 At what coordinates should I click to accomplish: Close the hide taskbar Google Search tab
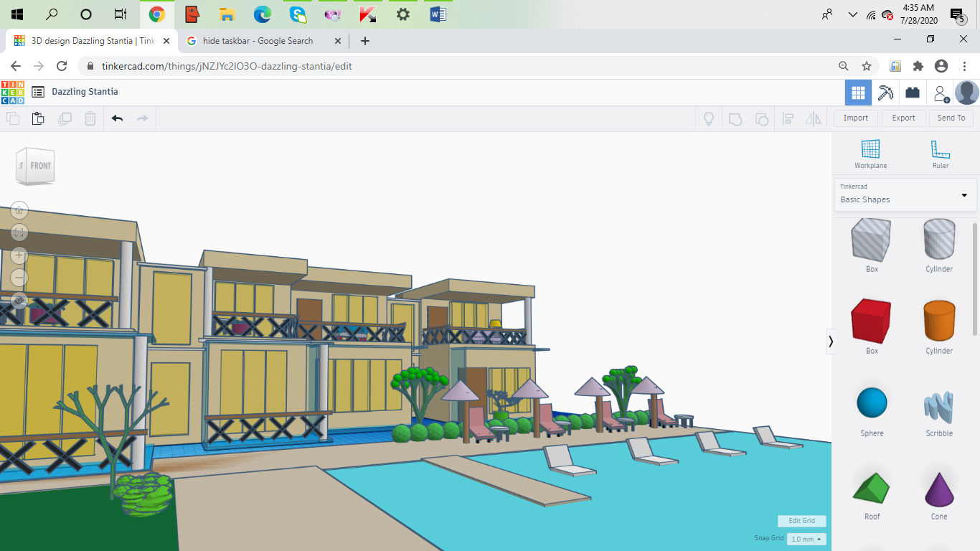pyautogui.click(x=337, y=41)
